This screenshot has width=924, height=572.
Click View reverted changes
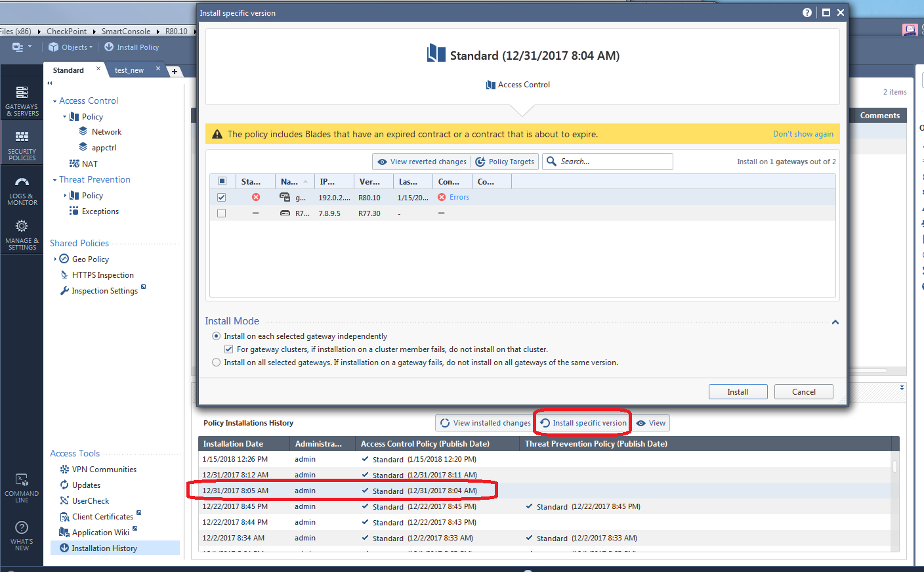422,162
